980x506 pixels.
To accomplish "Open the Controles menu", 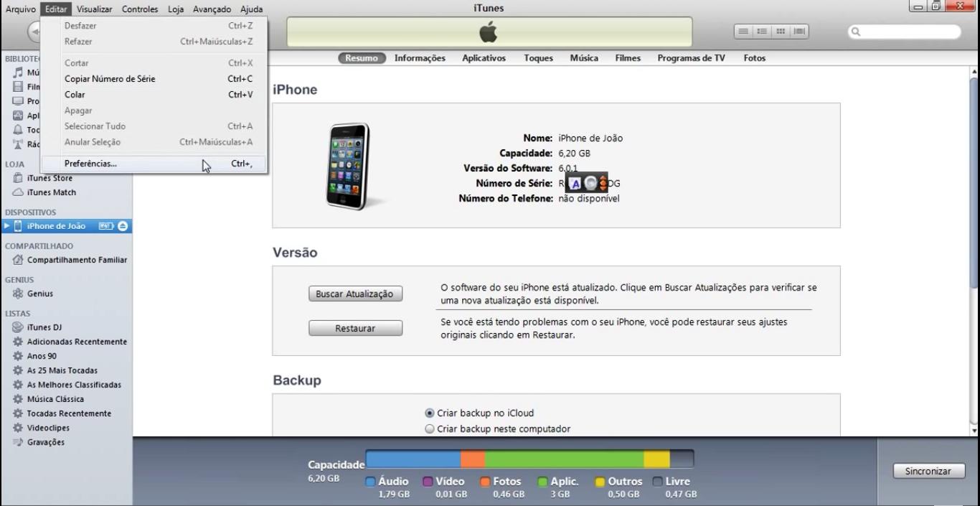I will point(140,9).
